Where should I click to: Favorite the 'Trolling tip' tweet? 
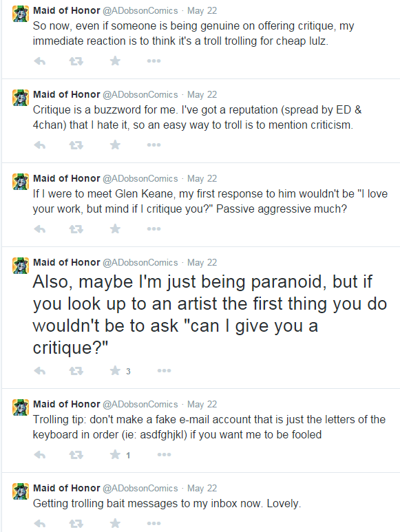(x=116, y=455)
